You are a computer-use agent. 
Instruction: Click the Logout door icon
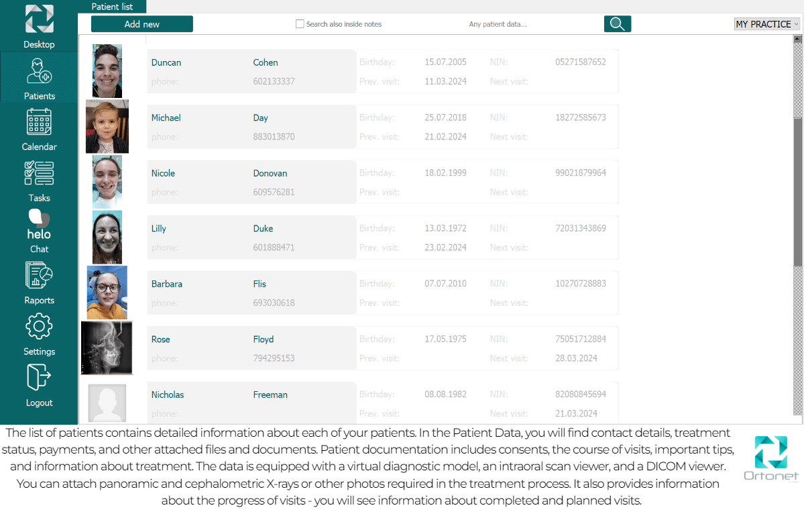coord(39,378)
